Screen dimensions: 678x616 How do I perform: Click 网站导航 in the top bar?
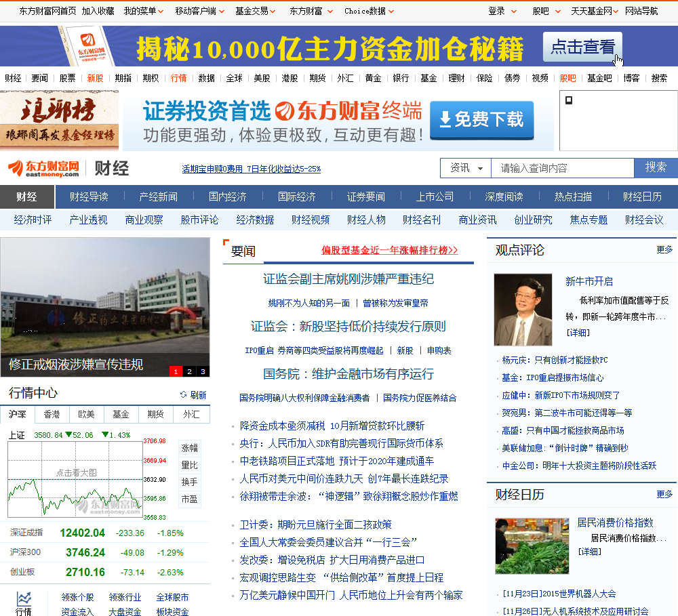(641, 12)
